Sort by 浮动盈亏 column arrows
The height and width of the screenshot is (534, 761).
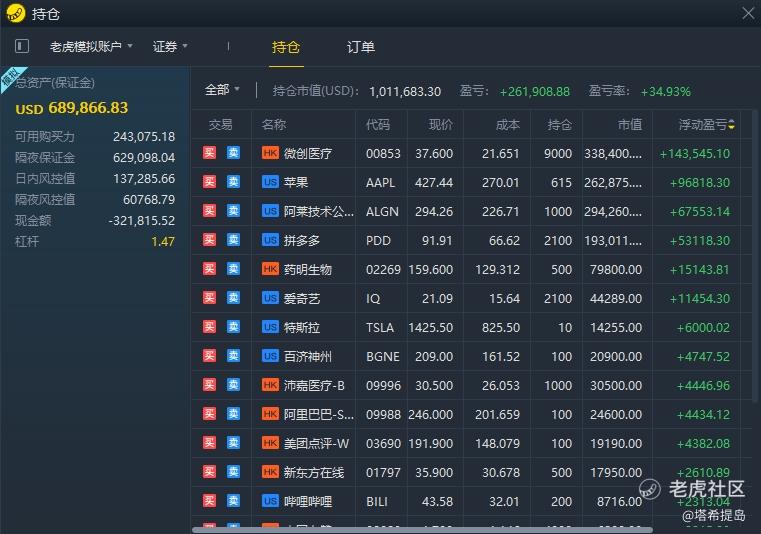point(731,125)
